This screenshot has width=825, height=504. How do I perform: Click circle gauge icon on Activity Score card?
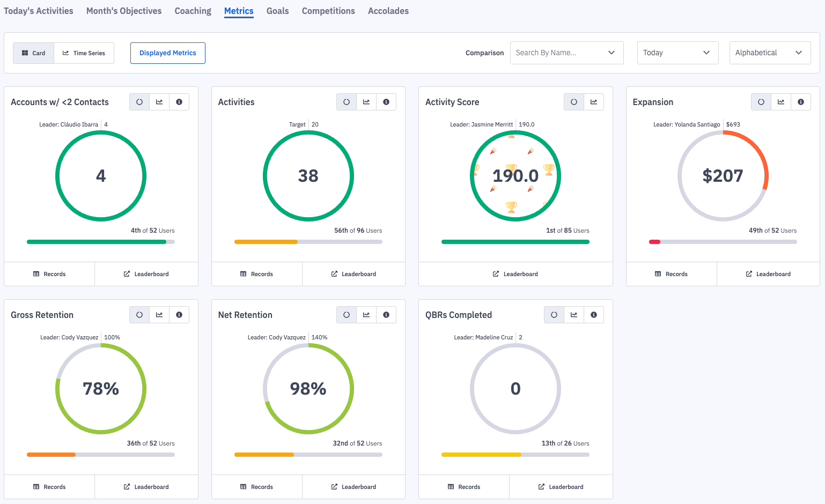point(574,102)
